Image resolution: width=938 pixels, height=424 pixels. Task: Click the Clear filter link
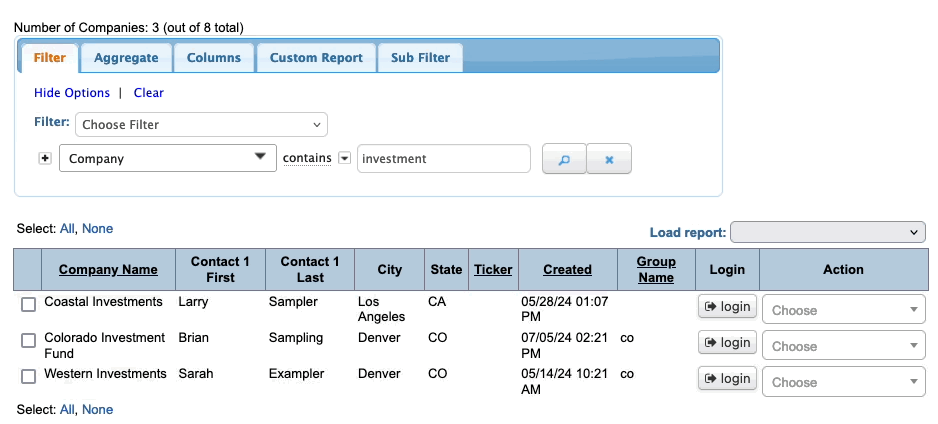coord(149,93)
